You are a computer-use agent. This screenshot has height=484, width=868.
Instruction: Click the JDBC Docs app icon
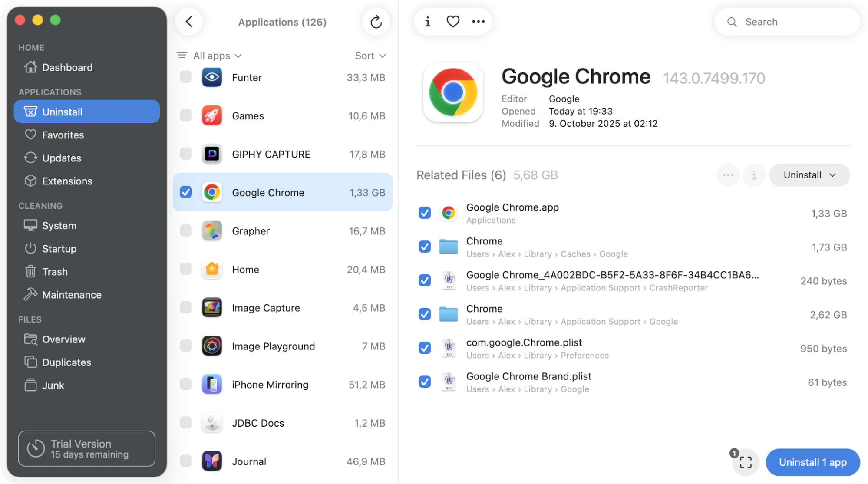coord(212,423)
